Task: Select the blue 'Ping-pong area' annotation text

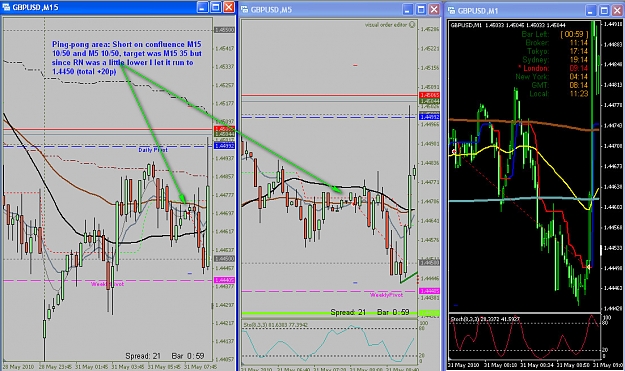Action: [127, 58]
